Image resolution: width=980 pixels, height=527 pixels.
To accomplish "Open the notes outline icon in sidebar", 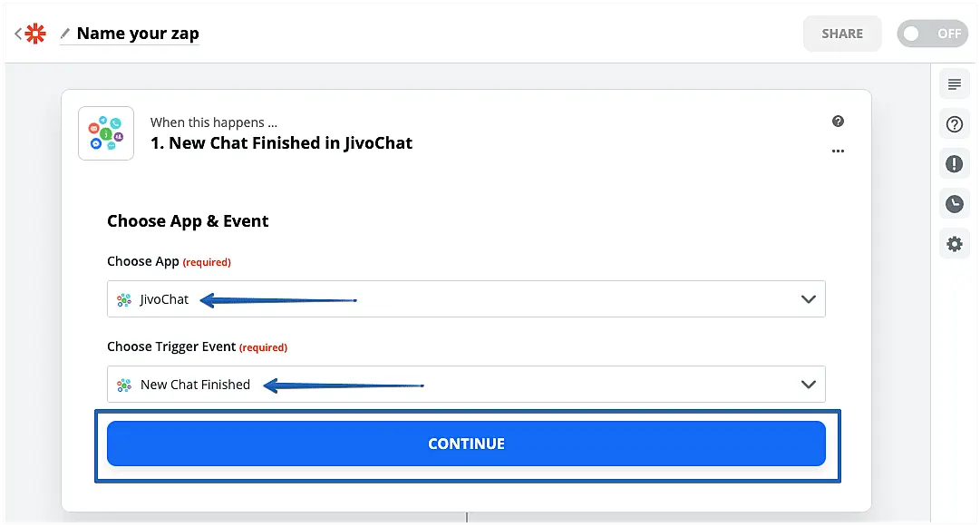I will [x=954, y=84].
